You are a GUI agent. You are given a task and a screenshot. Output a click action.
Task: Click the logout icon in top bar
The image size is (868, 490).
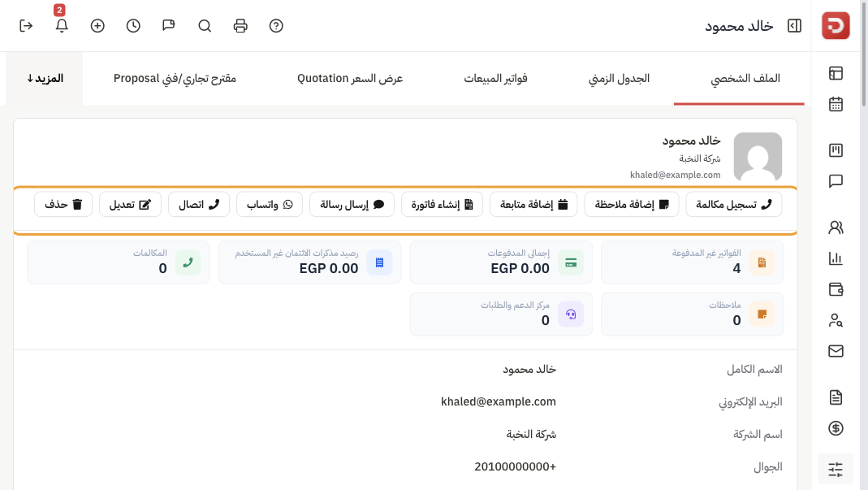26,25
